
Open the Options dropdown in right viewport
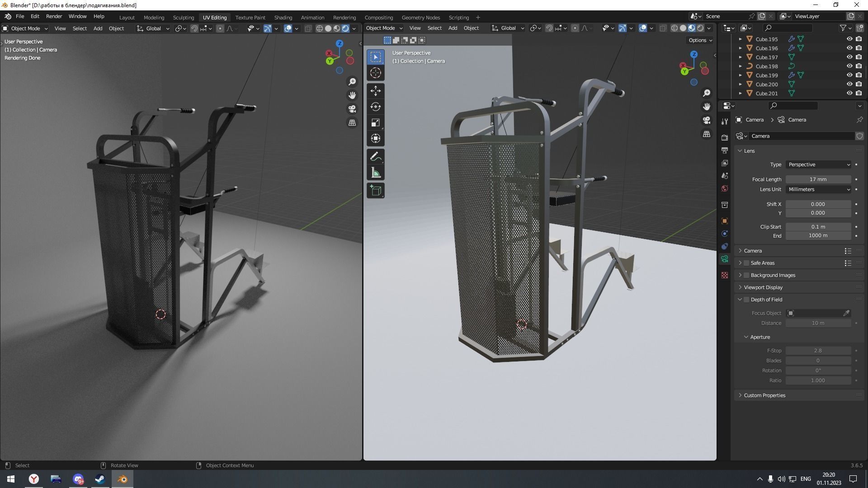[700, 40]
